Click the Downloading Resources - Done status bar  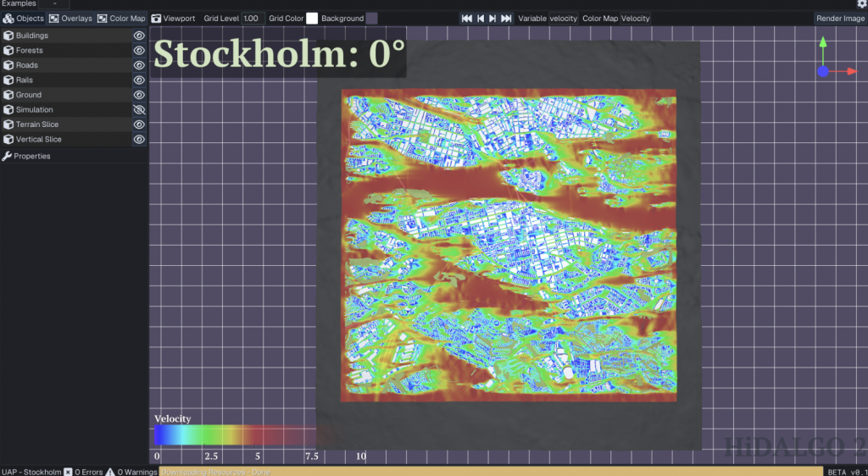[x=491, y=472]
